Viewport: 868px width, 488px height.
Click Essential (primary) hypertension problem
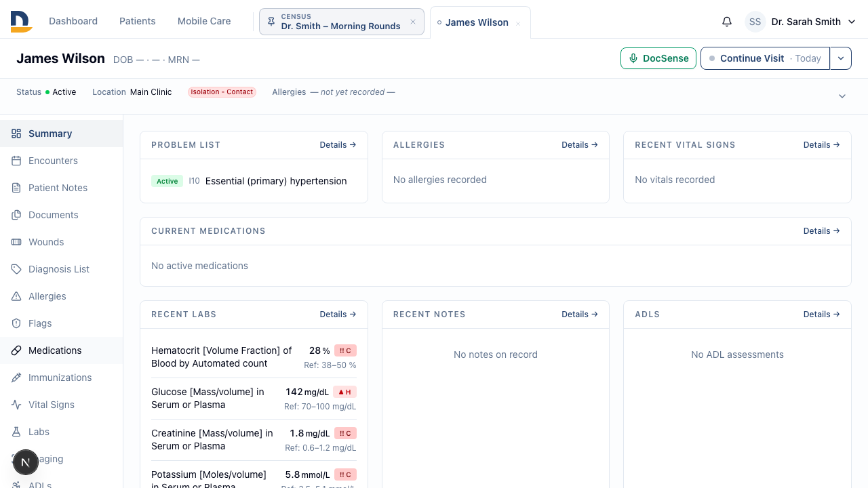coord(276,181)
